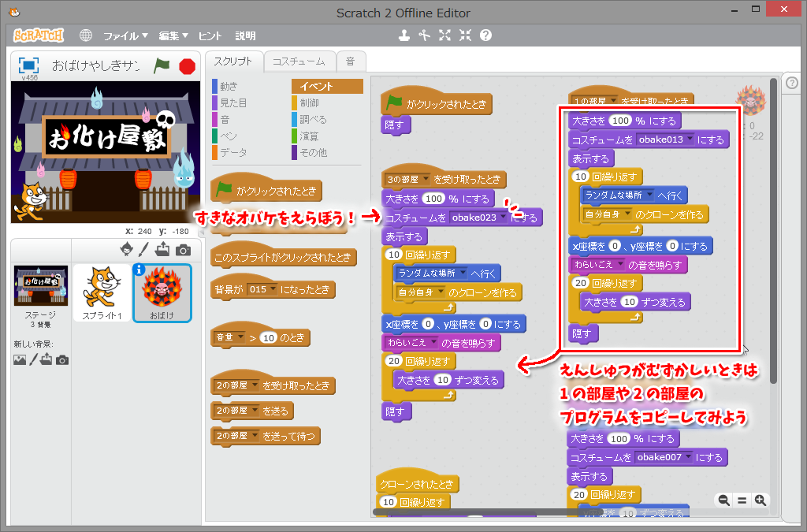Take new backdrop from camera icon
Image resolution: width=807 pixels, height=532 pixels.
click(x=62, y=359)
